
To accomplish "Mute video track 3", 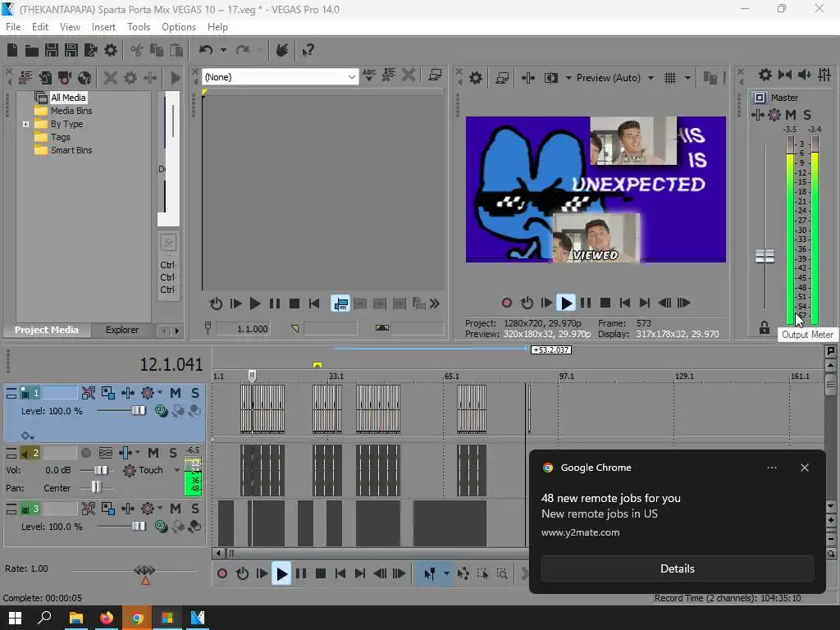I will (x=176, y=509).
